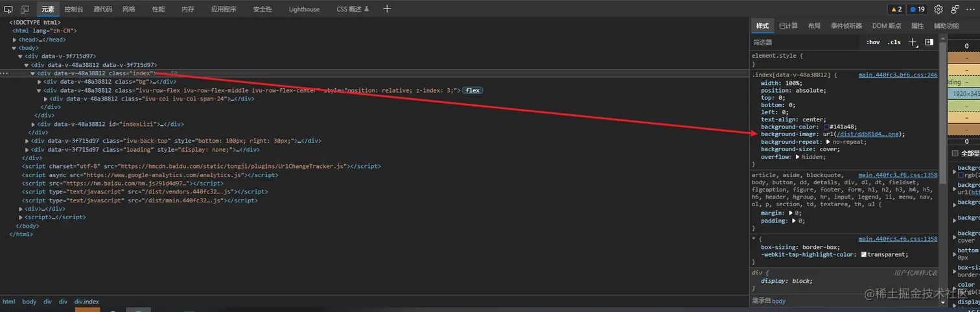Screen dimensions: 980x312
Task: Expand background-repeat shorthand triangle
Action: 828,141
